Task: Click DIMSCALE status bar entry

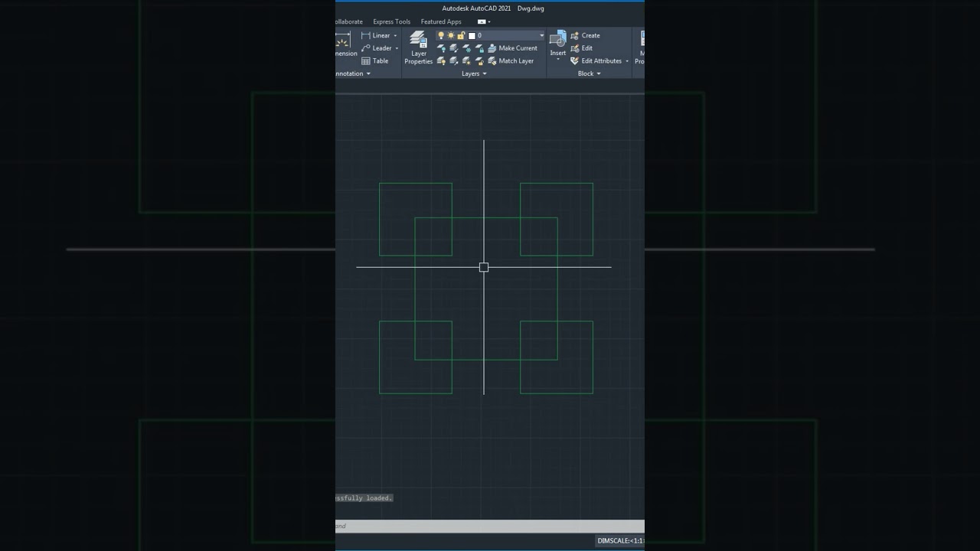Action: pos(620,541)
